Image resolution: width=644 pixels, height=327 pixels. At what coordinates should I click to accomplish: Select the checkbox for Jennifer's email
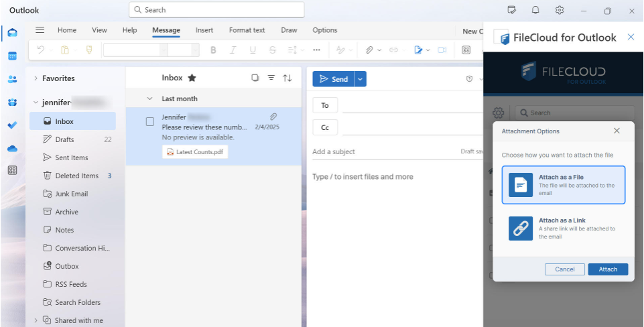pyautogui.click(x=150, y=122)
